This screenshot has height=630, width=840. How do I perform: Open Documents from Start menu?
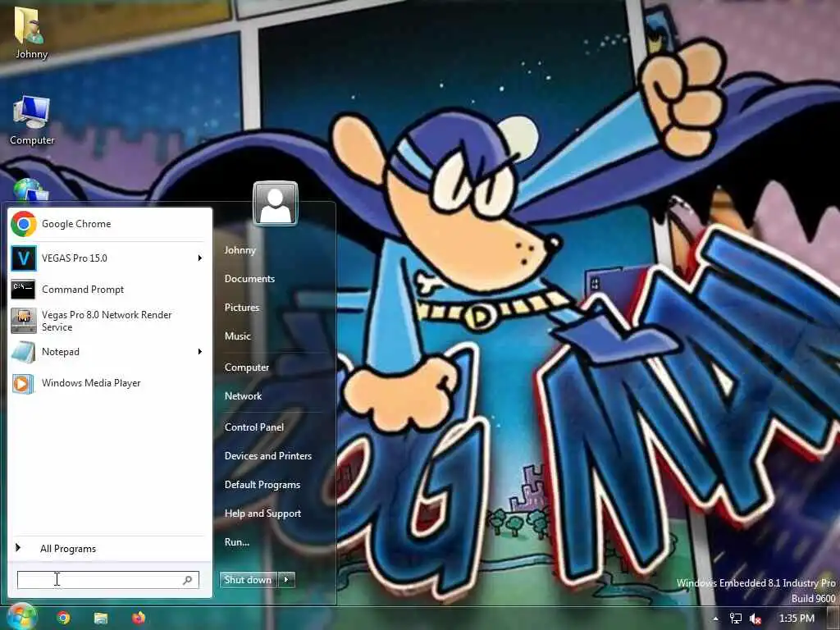coord(249,279)
